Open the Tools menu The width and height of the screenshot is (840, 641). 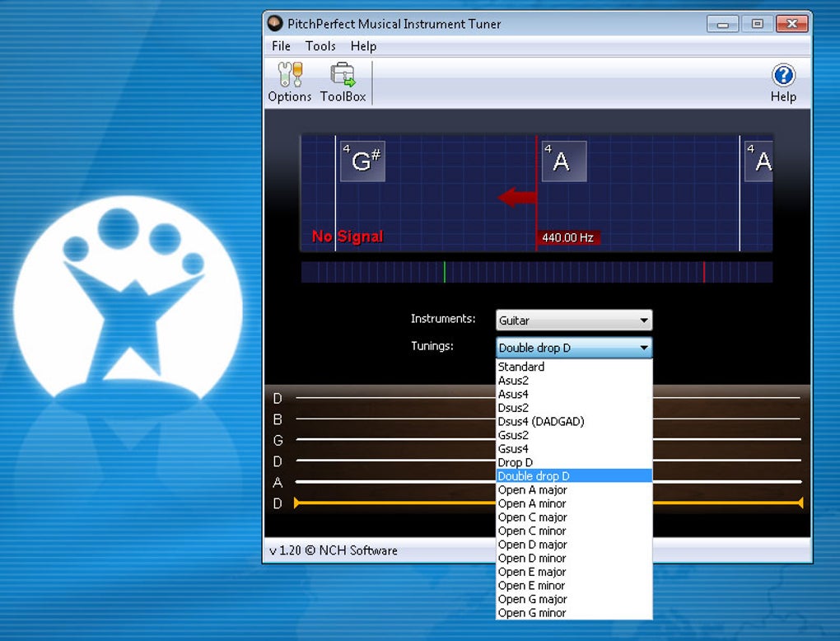pos(320,46)
